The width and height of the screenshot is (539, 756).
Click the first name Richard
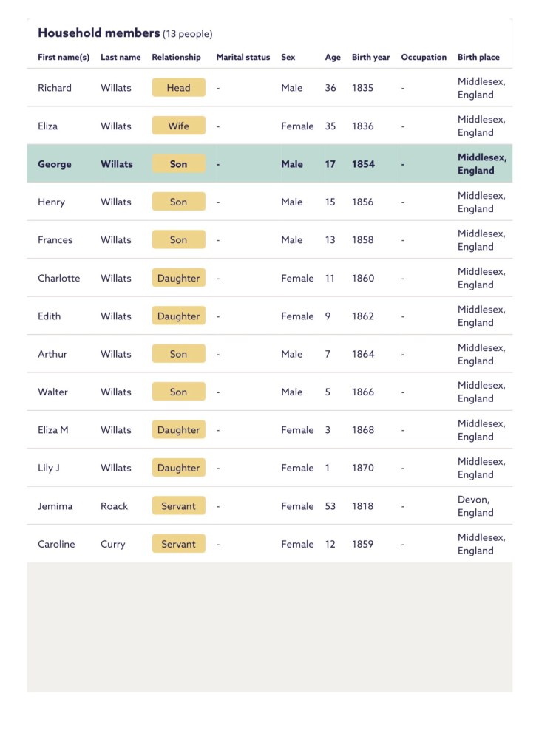[x=55, y=88]
